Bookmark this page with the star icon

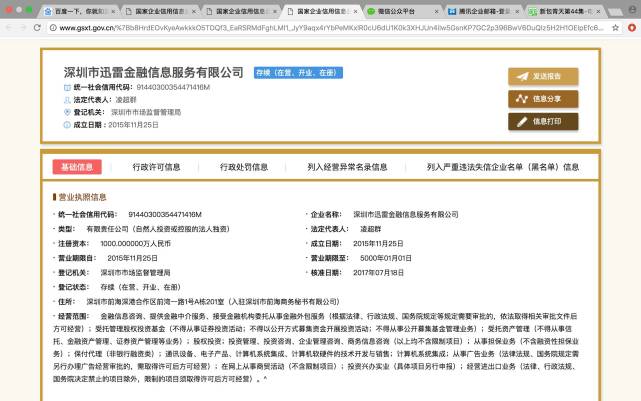(x=615, y=28)
